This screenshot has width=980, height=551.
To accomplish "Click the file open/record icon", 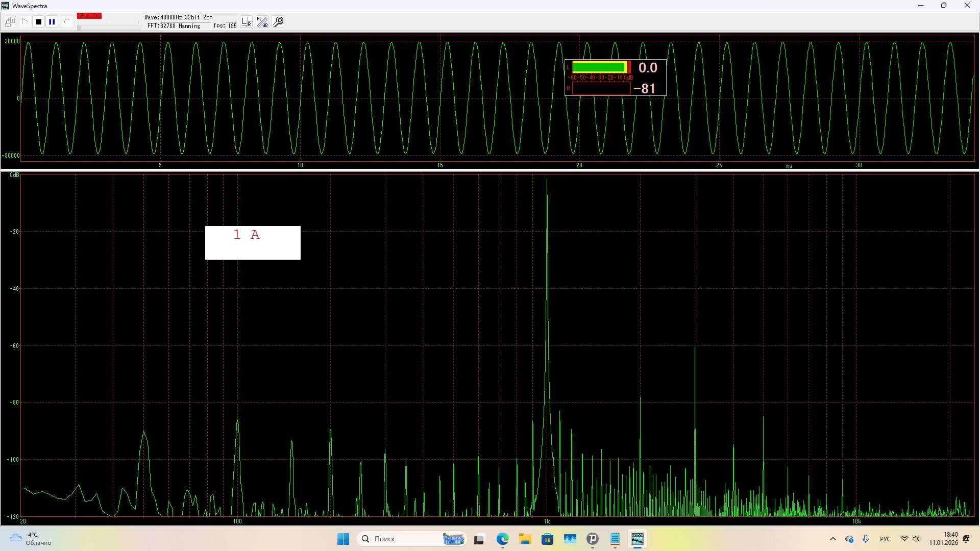I will coord(10,22).
